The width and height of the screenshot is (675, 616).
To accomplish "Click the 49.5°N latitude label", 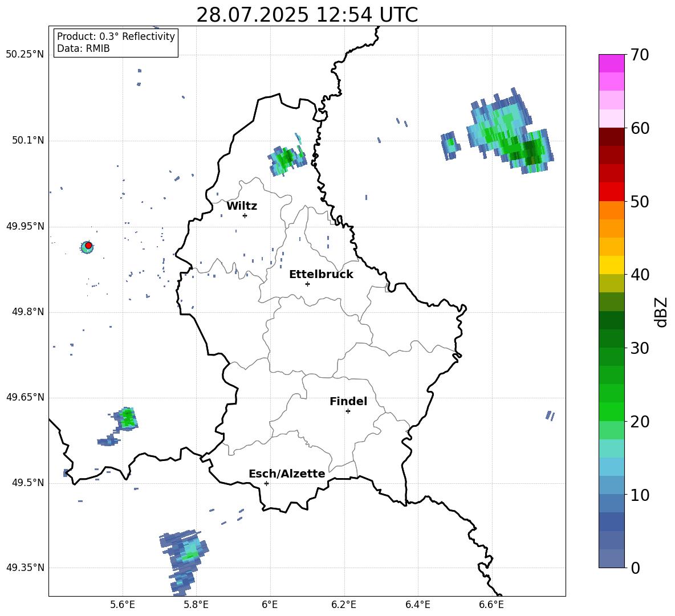I will tap(28, 483).
